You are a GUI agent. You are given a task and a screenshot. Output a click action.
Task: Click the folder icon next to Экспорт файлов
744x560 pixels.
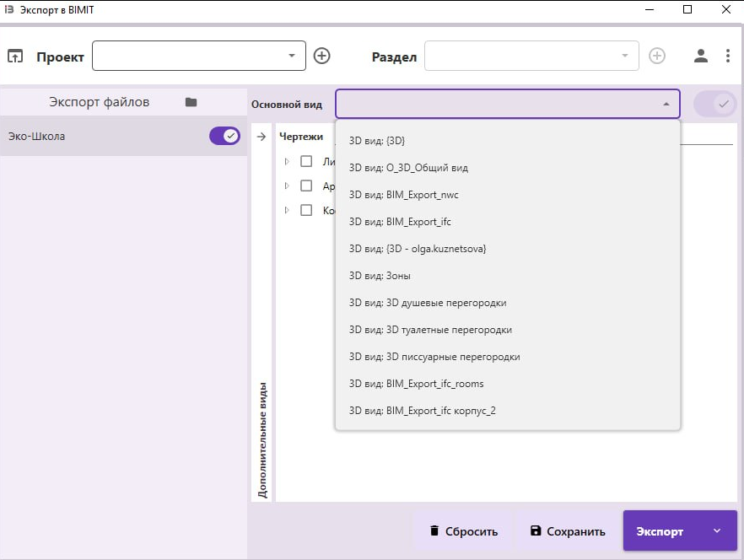tap(191, 102)
